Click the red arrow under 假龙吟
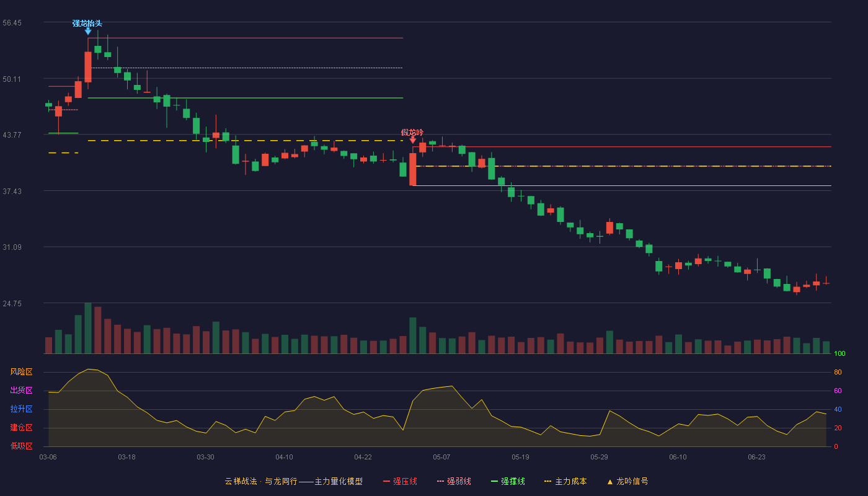868x496 pixels. (x=413, y=140)
